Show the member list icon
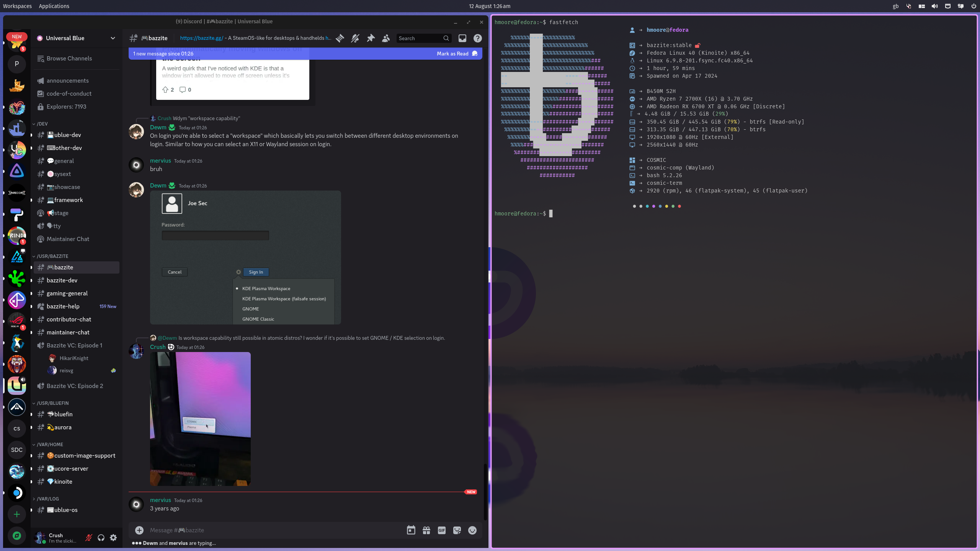 [386, 38]
